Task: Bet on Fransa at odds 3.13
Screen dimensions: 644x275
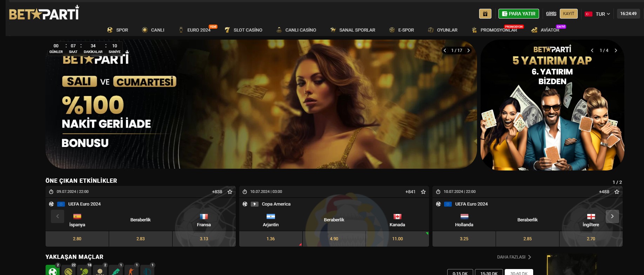Action: tap(204, 239)
